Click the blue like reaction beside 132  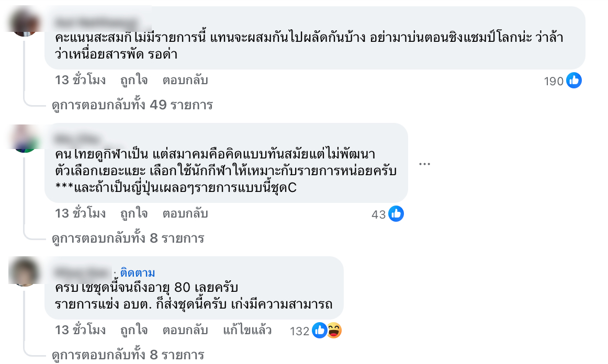click(x=319, y=331)
